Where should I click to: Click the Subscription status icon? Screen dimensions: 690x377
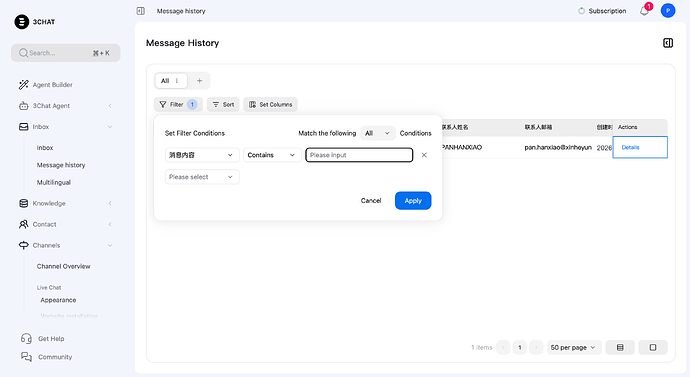click(x=581, y=11)
